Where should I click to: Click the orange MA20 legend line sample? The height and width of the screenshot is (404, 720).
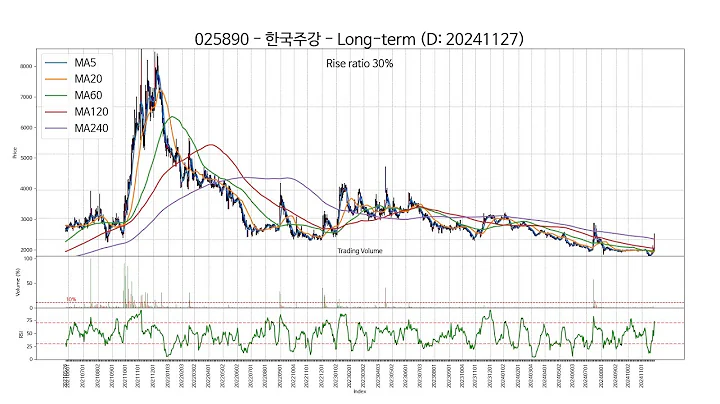coord(56,79)
